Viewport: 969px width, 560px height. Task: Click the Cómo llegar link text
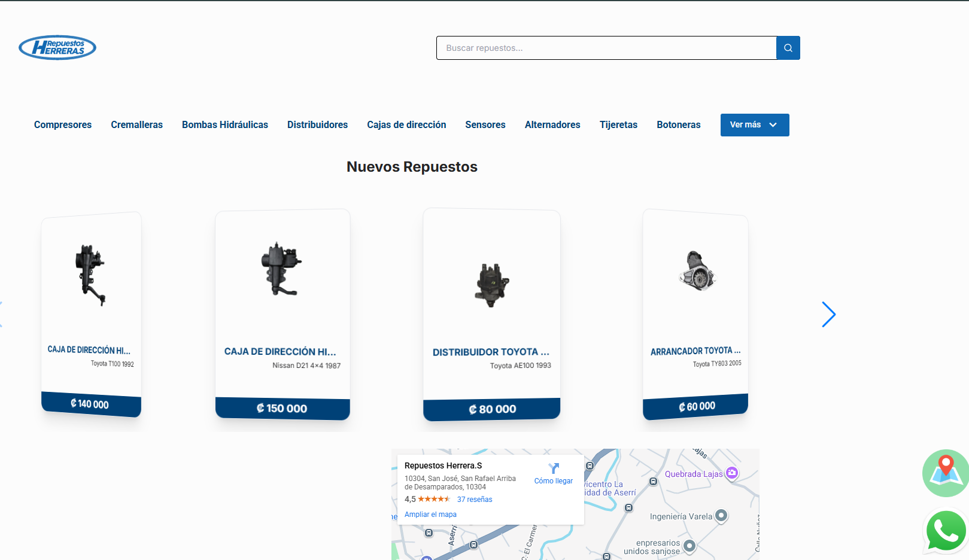coord(554,481)
